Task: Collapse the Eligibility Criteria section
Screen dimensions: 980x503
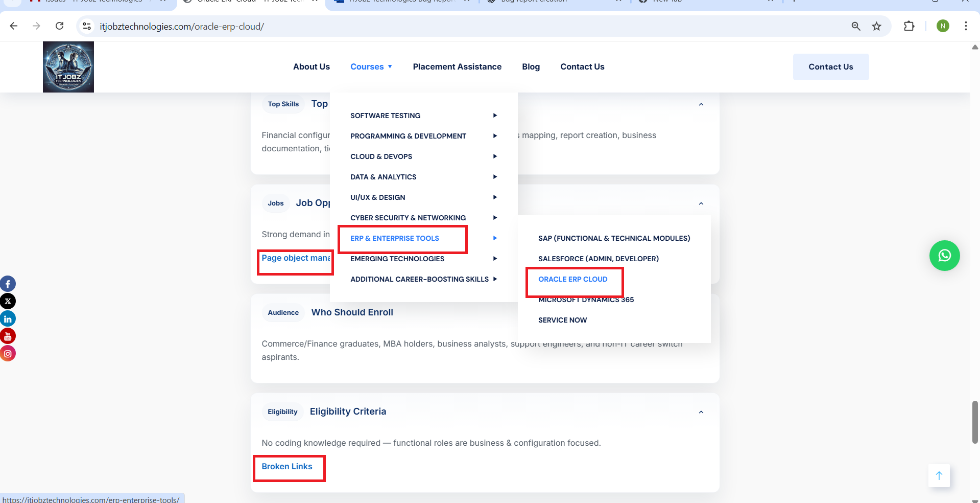Action: click(701, 412)
